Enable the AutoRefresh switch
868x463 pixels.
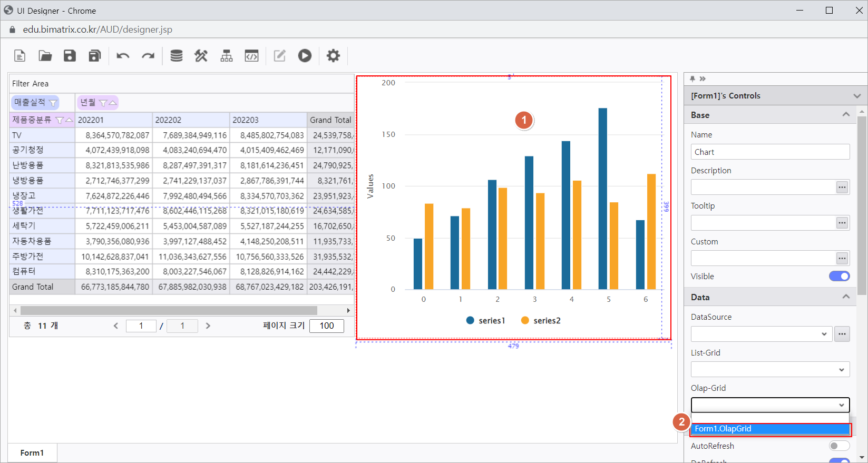tap(839, 446)
